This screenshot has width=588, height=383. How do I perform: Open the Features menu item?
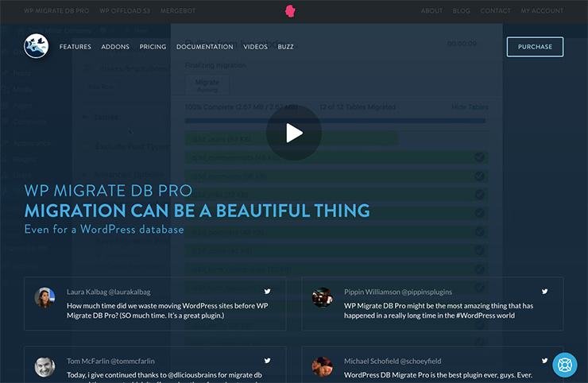click(x=75, y=47)
